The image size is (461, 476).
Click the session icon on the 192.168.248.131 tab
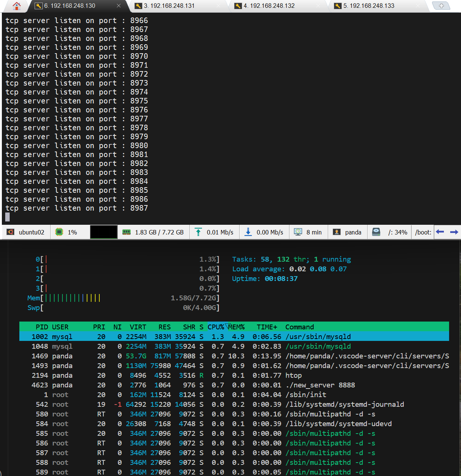point(138,6)
